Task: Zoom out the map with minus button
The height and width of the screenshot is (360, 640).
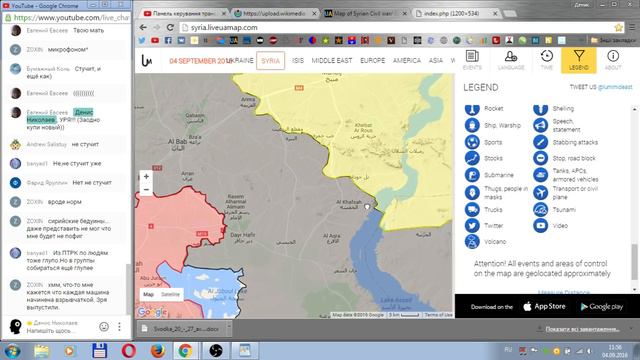Action: [146, 189]
